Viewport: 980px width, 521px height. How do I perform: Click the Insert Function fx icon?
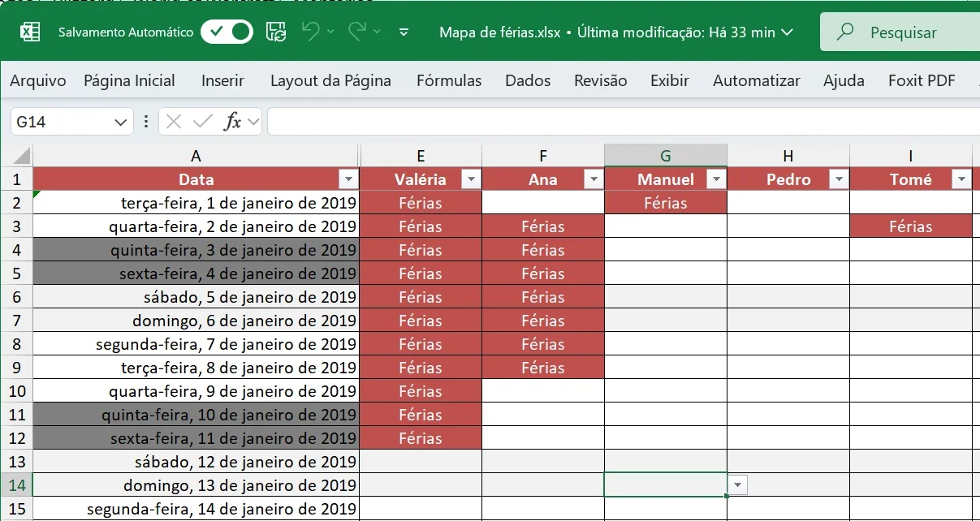[x=233, y=122]
